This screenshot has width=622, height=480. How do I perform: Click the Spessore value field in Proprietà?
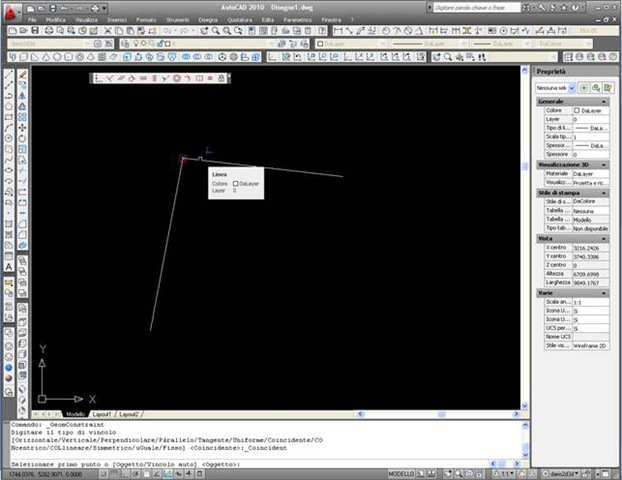pos(591,154)
